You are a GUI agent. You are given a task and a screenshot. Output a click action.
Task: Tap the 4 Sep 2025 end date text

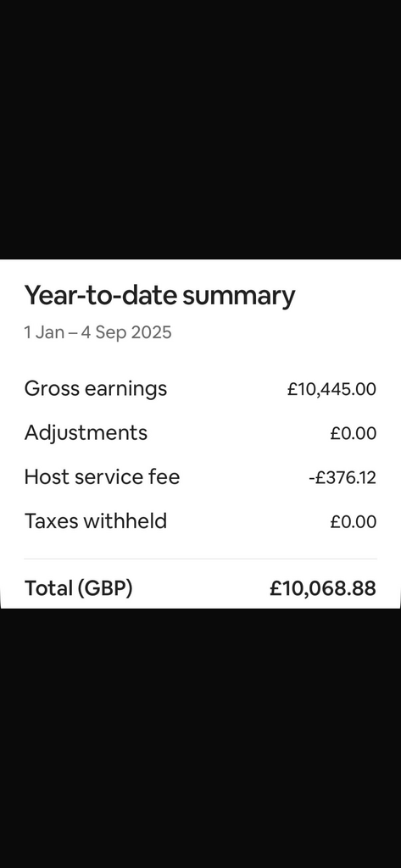[126, 332]
